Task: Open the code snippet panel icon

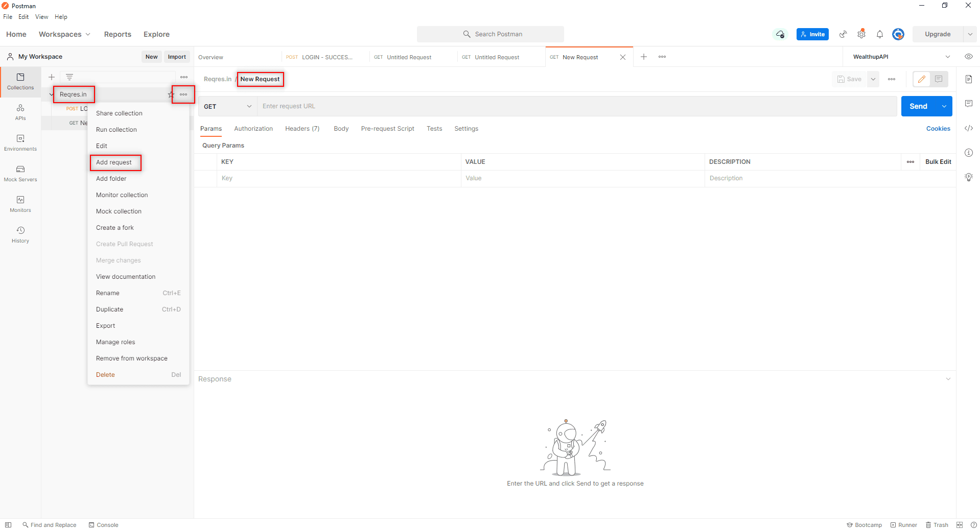Action: pyautogui.click(x=969, y=128)
